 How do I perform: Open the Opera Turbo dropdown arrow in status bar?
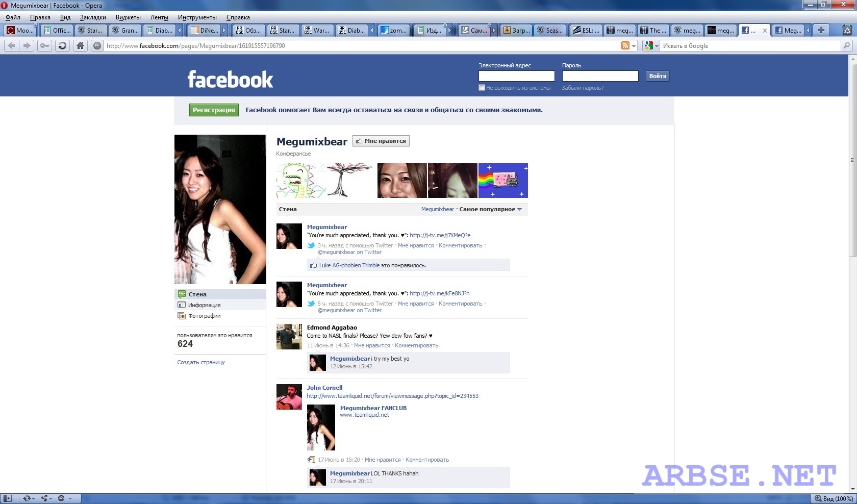(70, 498)
